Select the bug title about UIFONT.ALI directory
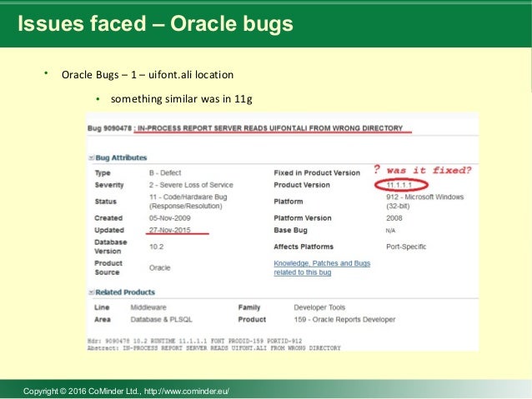This screenshot has height=399, width=532. coord(270,128)
